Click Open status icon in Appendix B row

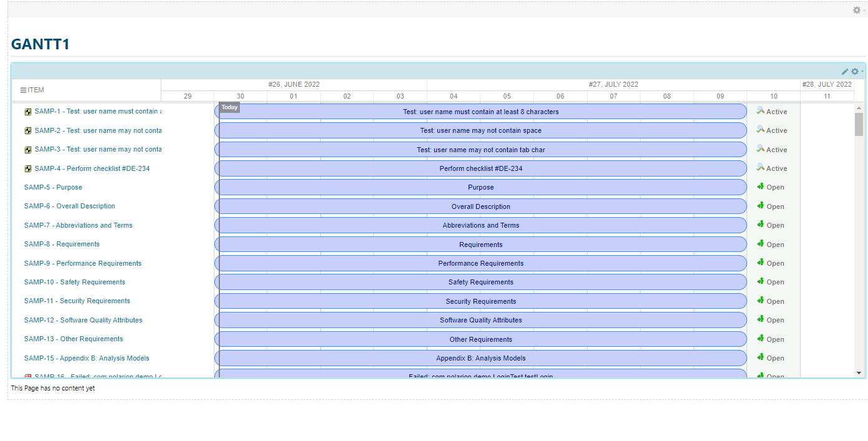760,357
